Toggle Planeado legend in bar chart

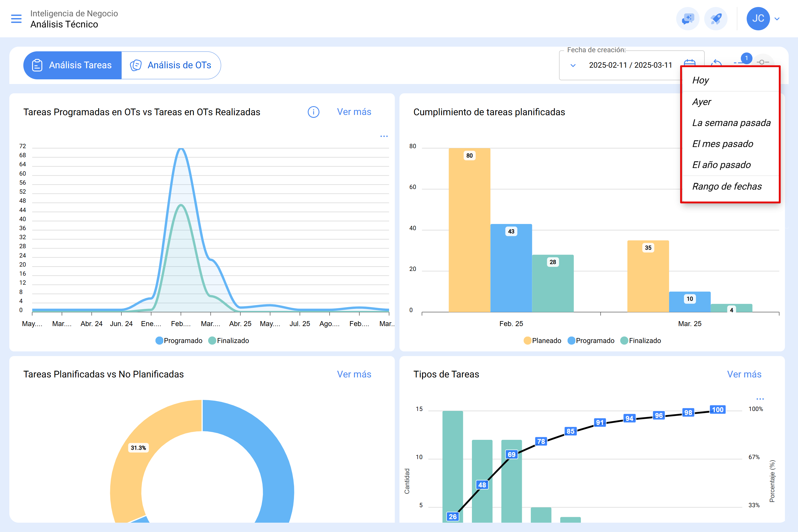pos(542,341)
